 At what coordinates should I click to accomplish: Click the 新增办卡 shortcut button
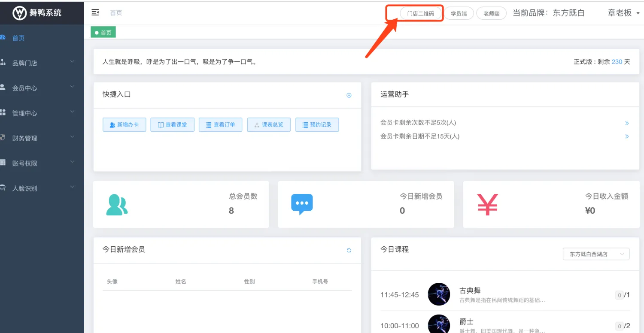(124, 125)
